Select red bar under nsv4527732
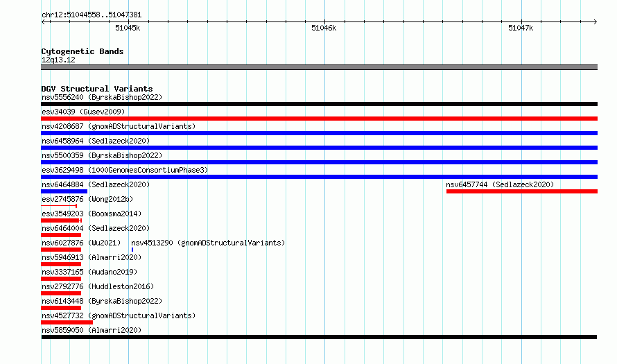Image resolution: width=617 pixels, height=364 pixels. tap(67, 322)
